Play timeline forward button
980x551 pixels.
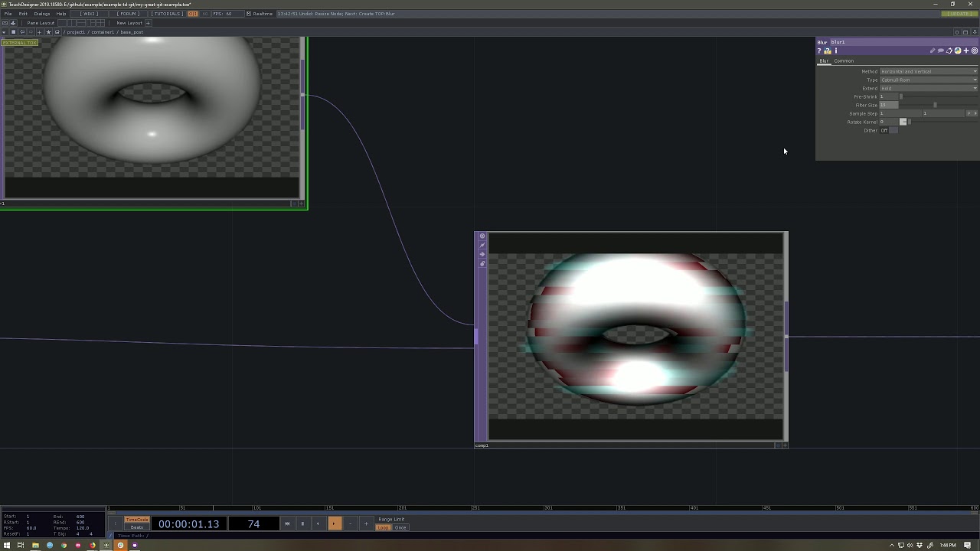click(x=334, y=523)
